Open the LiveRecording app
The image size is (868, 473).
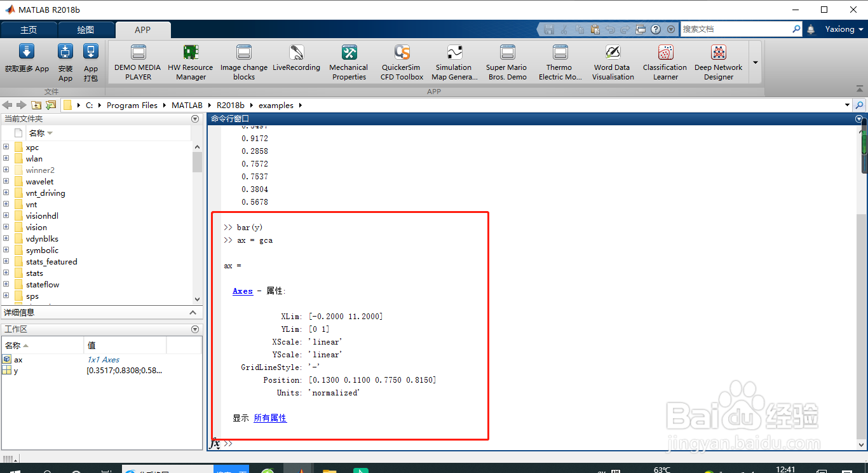(296, 58)
